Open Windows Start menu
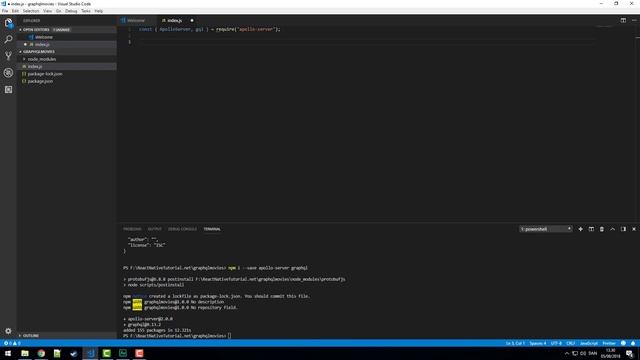Image resolution: width=640 pixels, height=360 pixels. (x=8, y=353)
